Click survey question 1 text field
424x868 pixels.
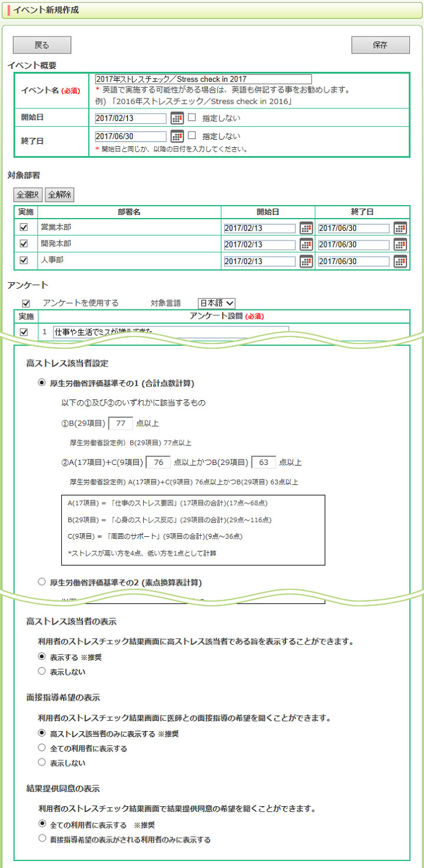click(x=171, y=332)
